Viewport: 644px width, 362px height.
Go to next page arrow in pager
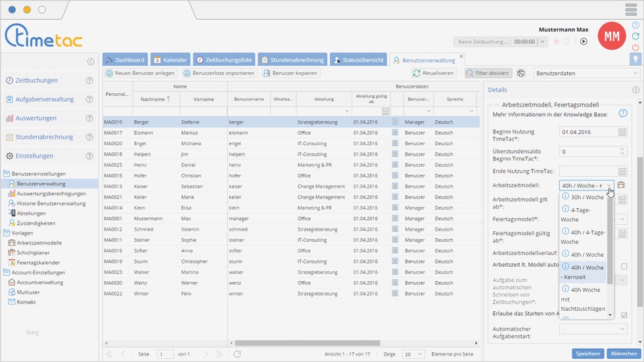[206, 354]
